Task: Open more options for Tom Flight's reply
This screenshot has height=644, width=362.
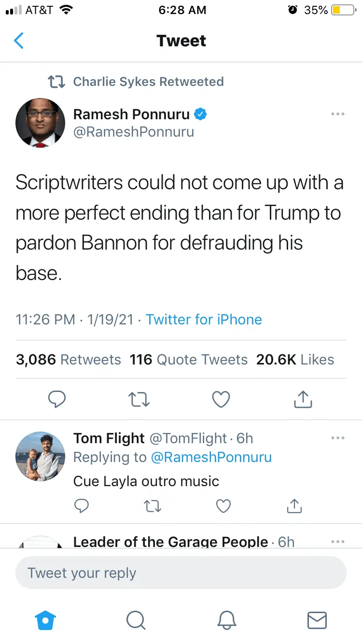Action: click(x=337, y=438)
